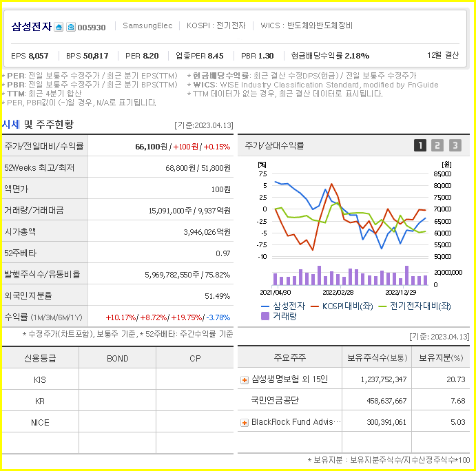
Task: Click 액면가 value 100원
Action: (221, 189)
